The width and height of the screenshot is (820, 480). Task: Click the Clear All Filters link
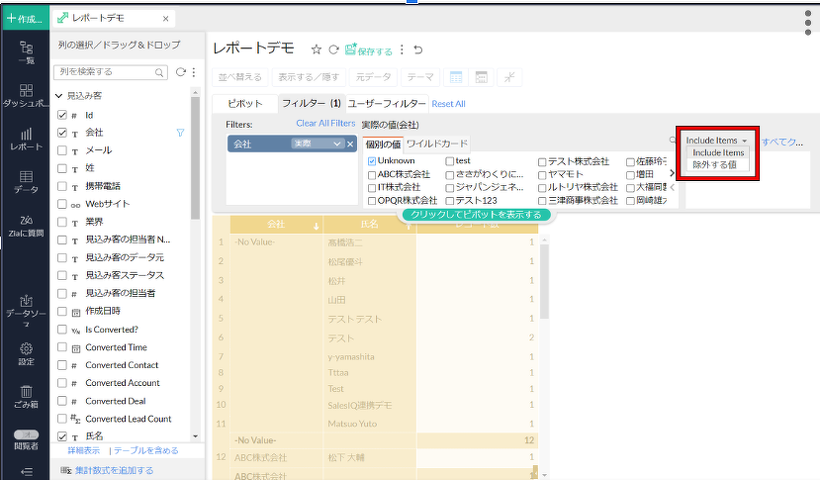(325, 123)
